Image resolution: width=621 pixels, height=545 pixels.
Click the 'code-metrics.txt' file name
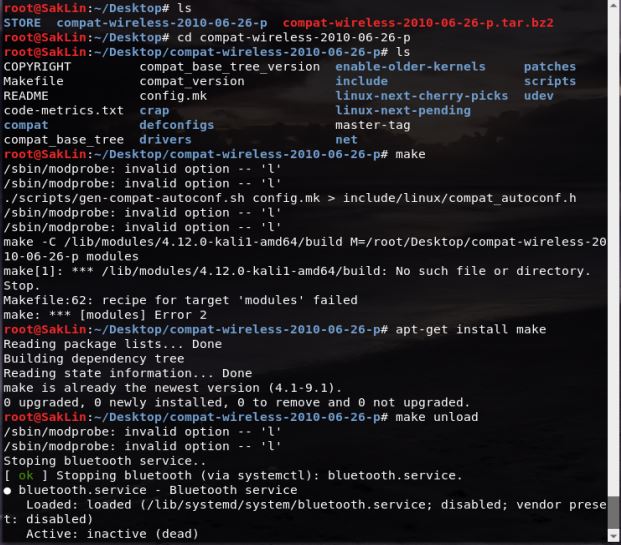click(x=63, y=111)
